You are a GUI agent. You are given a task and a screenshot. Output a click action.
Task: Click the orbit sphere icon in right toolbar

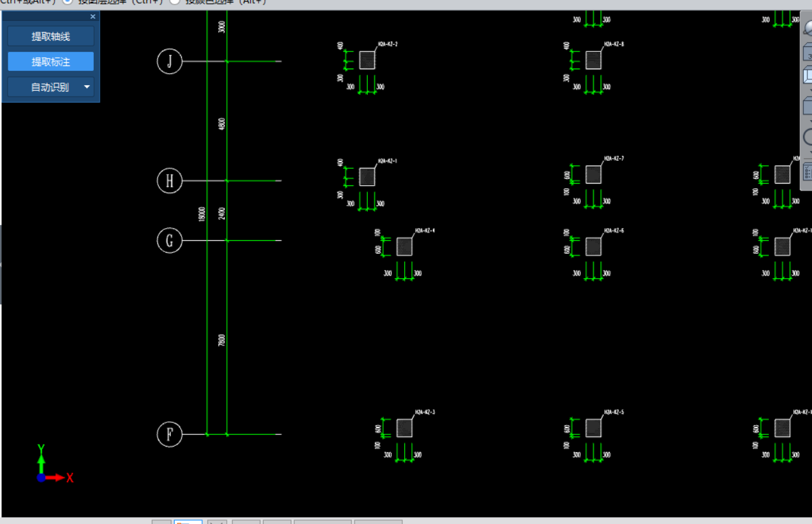point(808,29)
